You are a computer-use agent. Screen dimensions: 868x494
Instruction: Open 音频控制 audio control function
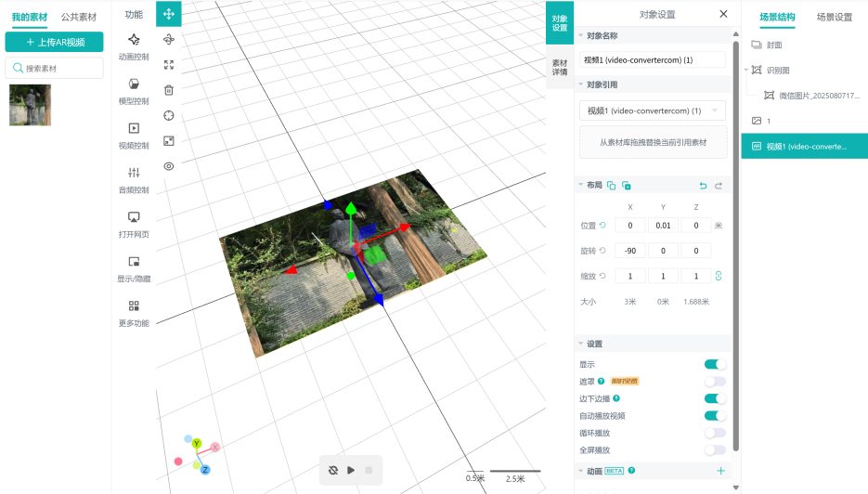[x=134, y=180]
